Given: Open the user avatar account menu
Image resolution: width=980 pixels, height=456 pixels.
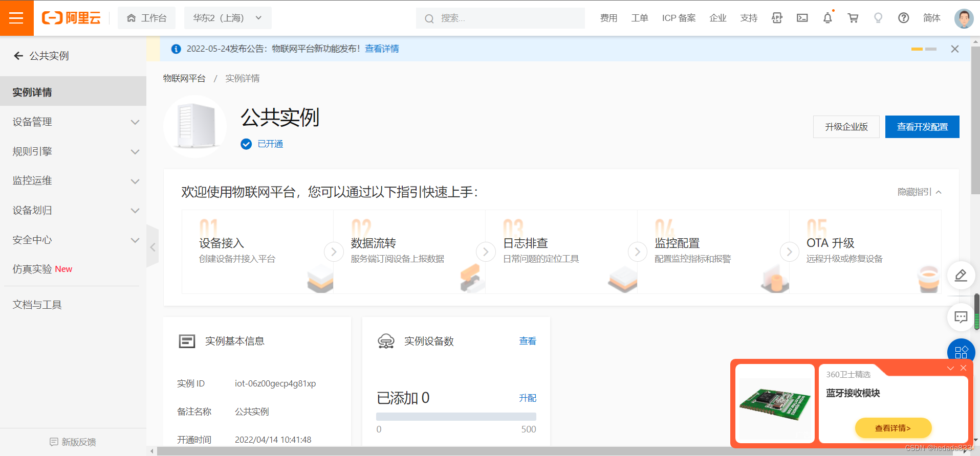Looking at the screenshot, I should click(964, 18).
